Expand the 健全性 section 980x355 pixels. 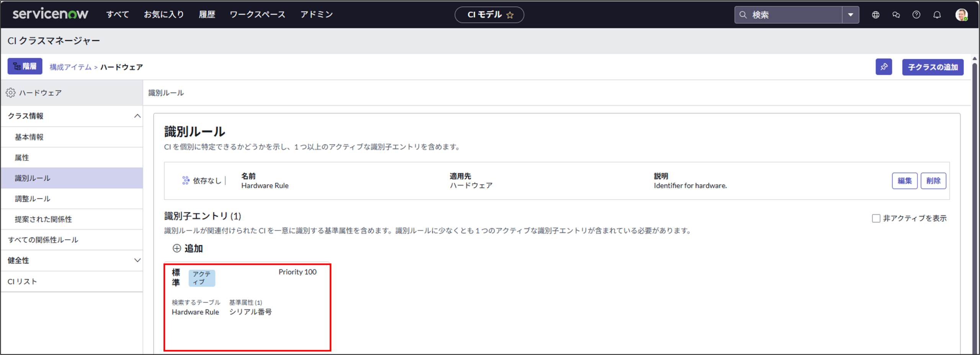[137, 260]
